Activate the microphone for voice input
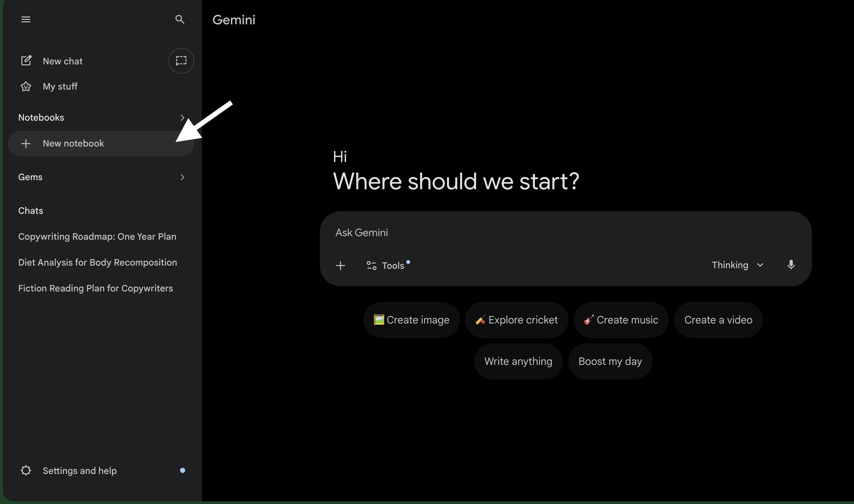854x504 pixels. (x=792, y=265)
